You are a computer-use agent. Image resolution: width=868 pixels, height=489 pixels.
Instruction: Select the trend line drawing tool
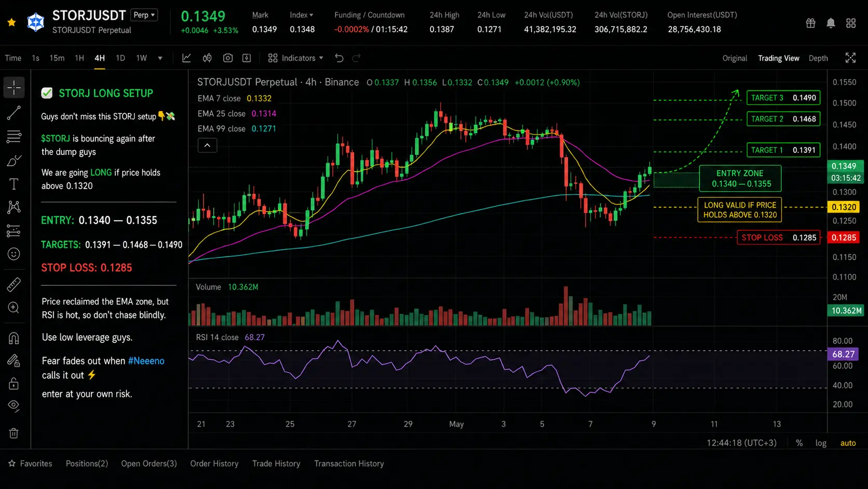[x=14, y=113]
